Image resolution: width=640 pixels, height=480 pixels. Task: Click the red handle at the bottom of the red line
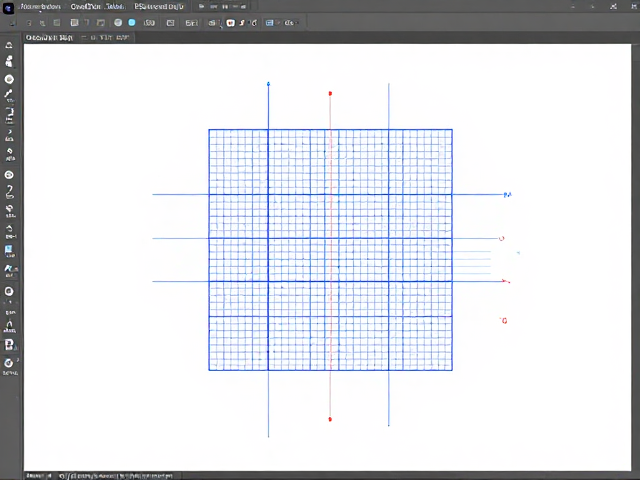pyautogui.click(x=330, y=419)
